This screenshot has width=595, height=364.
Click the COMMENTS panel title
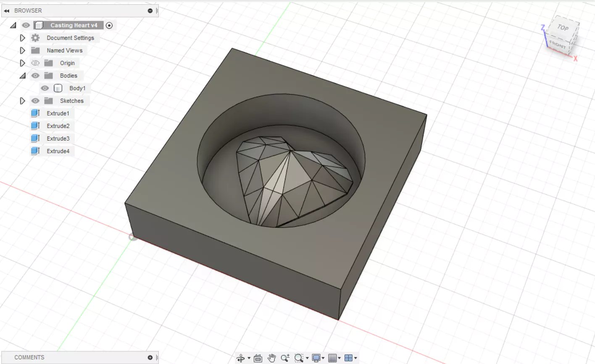pyautogui.click(x=29, y=357)
